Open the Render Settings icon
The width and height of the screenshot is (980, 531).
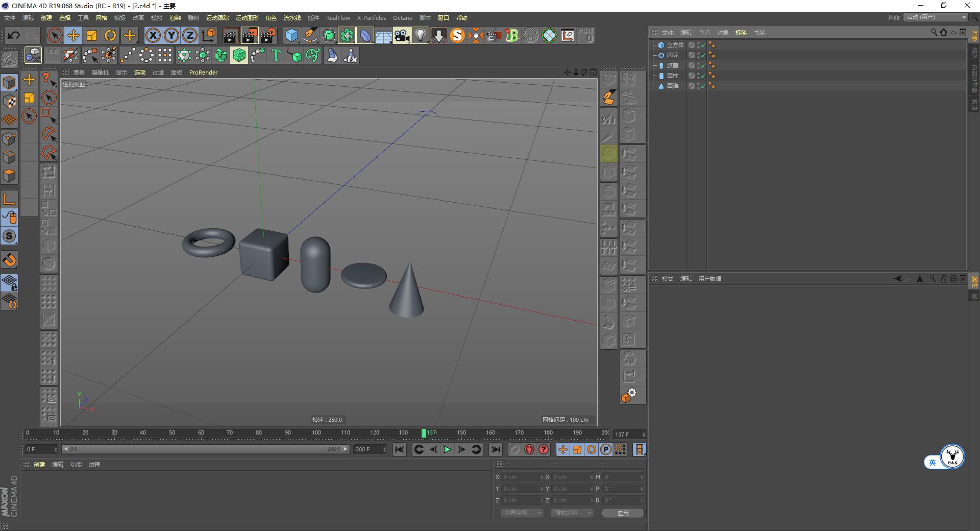269,35
